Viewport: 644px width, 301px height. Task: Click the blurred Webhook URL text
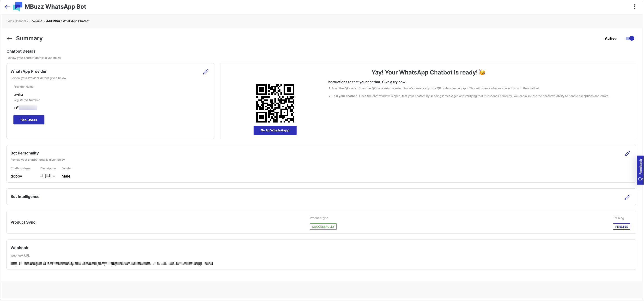pyautogui.click(x=112, y=264)
